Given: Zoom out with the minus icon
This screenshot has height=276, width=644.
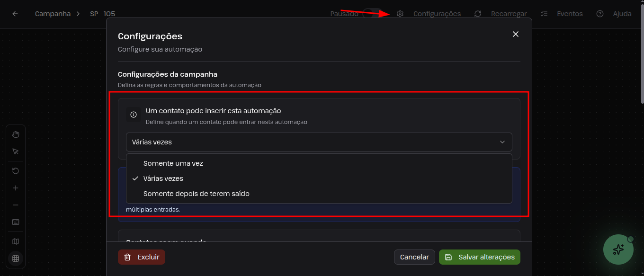Looking at the screenshot, I should [x=16, y=205].
